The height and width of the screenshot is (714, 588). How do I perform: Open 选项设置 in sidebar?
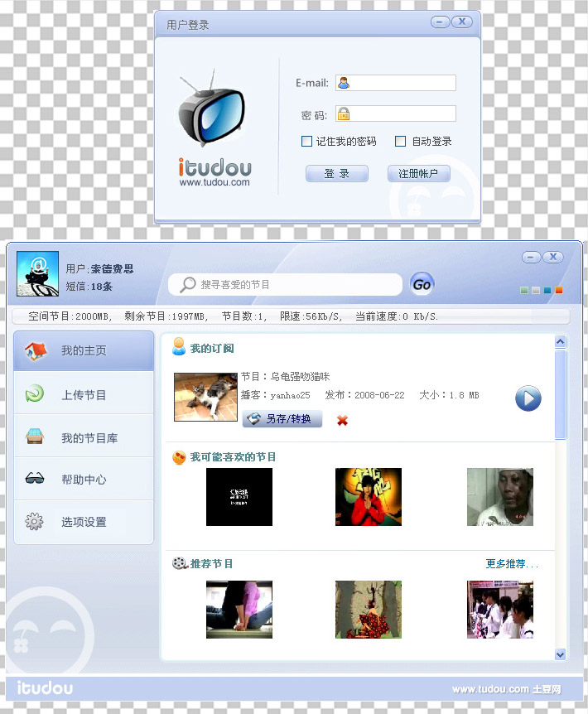[84, 522]
